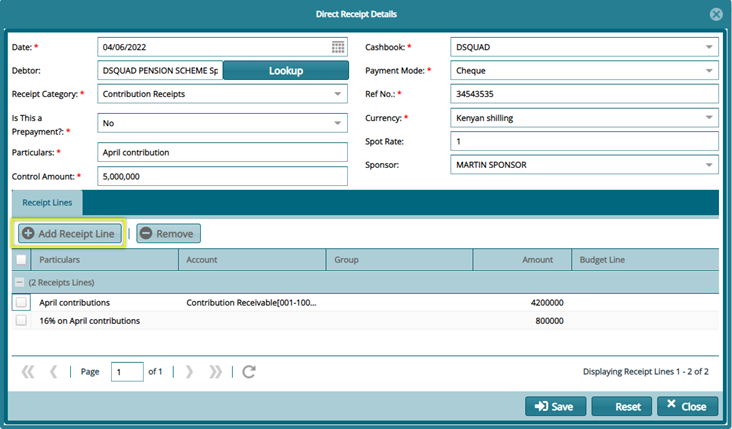
Task: Sort by the Group column header
Action: tap(400, 260)
